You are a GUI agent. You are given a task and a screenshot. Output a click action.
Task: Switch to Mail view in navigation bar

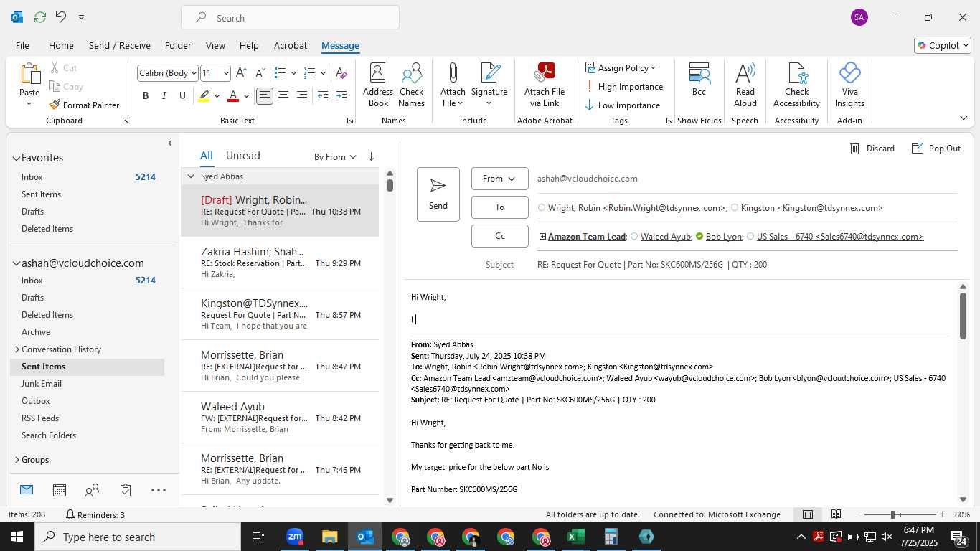[27, 490]
